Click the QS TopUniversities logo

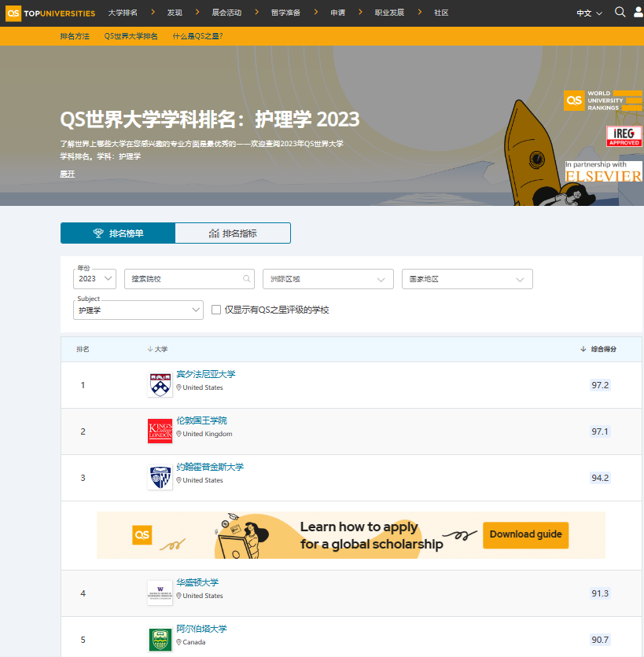(50, 13)
